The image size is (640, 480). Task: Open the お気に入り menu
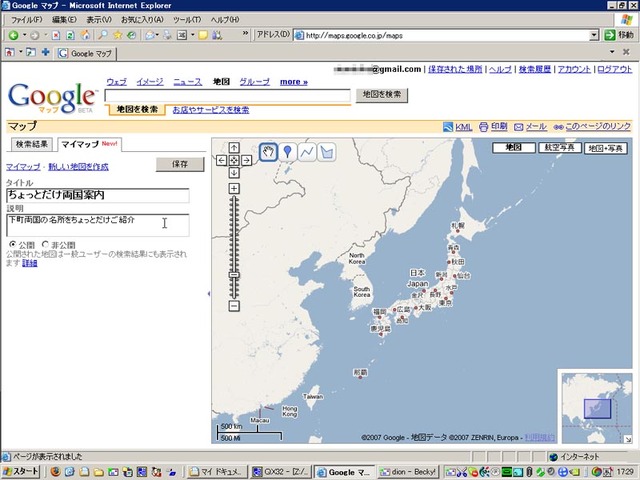[142, 20]
